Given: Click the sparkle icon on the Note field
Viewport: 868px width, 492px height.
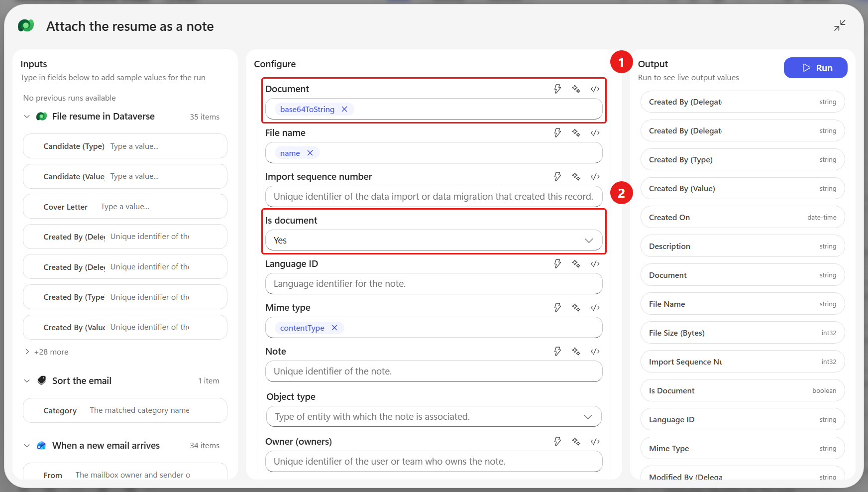Looking at the screenshot, I should (576, 352).
